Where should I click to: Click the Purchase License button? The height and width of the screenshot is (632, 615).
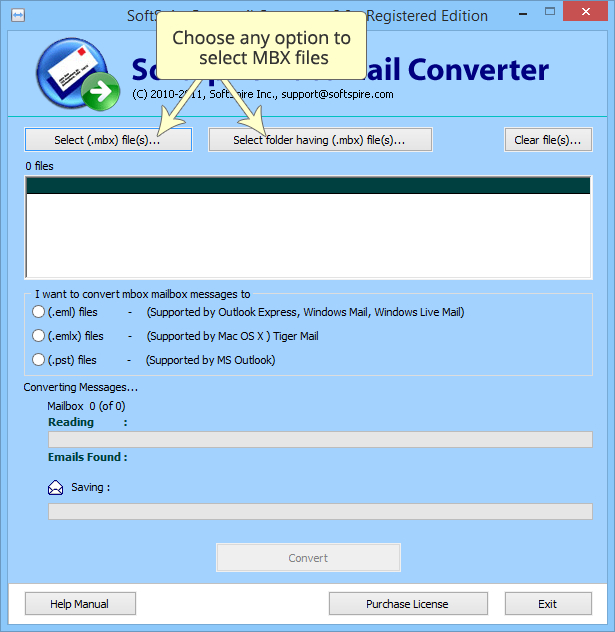(407, 604)
